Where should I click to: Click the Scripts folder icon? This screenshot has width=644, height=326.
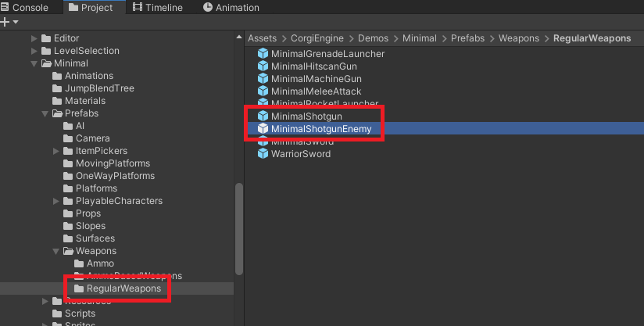coord(57,313)
